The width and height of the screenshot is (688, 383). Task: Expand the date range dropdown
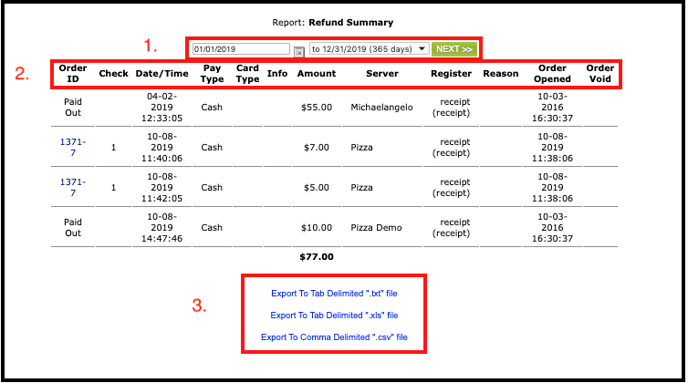point(369,49)
